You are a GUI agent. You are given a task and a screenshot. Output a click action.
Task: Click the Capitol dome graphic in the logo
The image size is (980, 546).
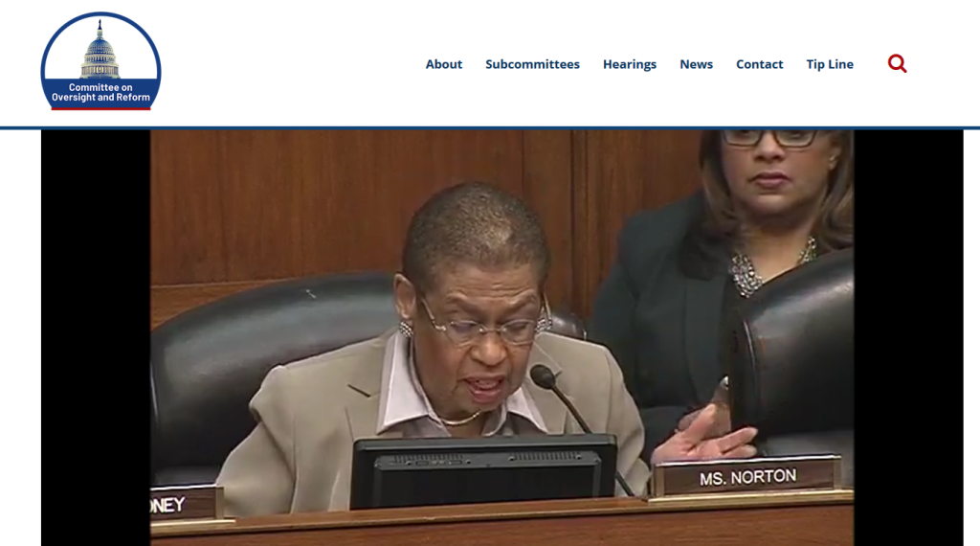click(x=100, y=51)
